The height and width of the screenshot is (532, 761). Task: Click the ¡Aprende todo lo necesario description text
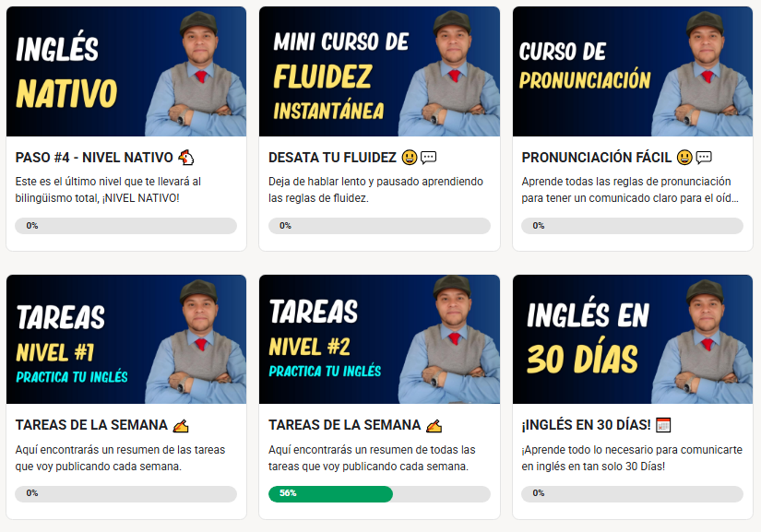click(632, 458)
